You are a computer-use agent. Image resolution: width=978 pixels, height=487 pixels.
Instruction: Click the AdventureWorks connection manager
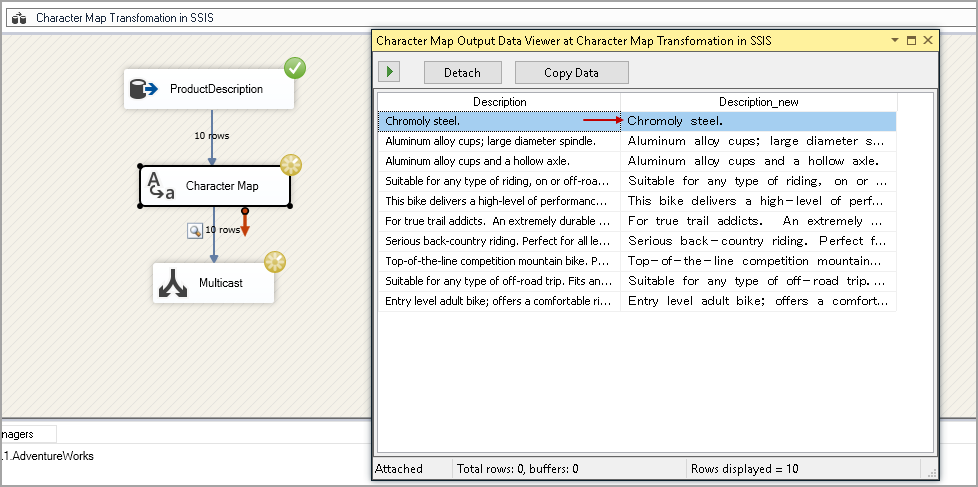pos(48,456)
